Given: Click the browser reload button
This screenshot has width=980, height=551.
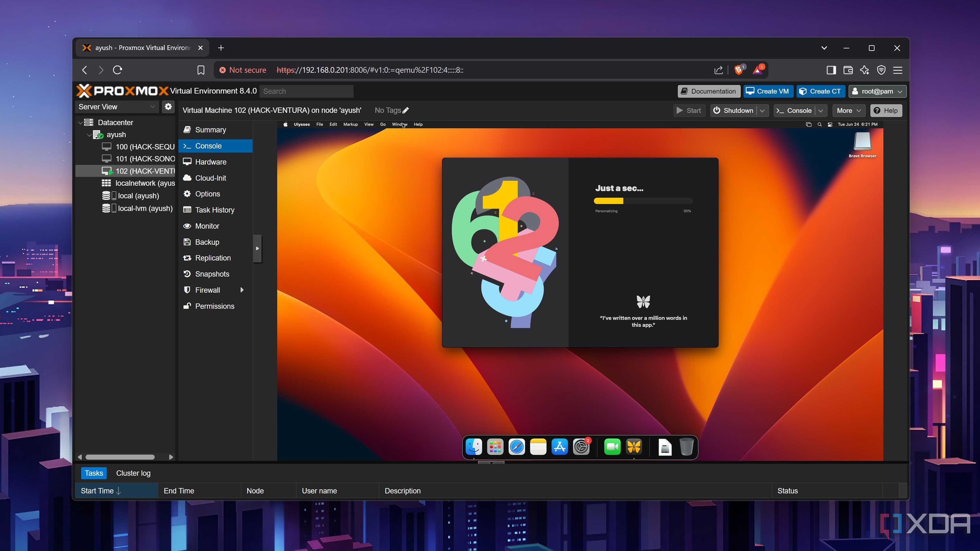Looking at the screenshot, I should point(118,70).
